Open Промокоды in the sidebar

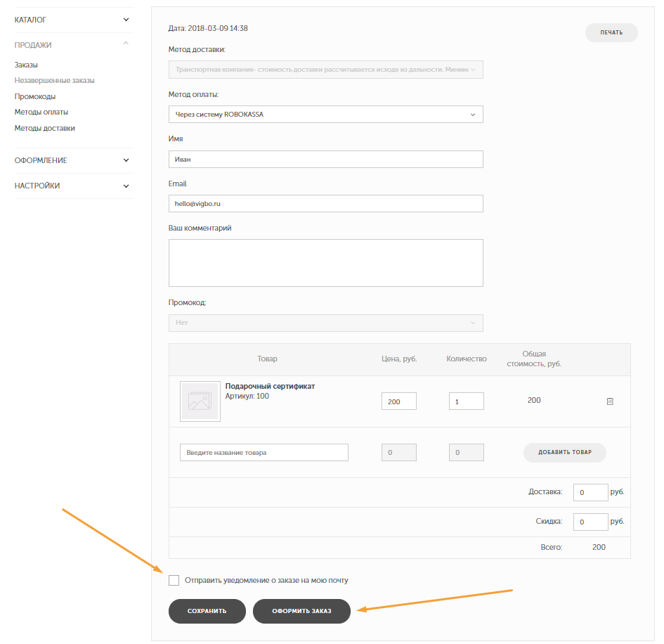(35, 96)
